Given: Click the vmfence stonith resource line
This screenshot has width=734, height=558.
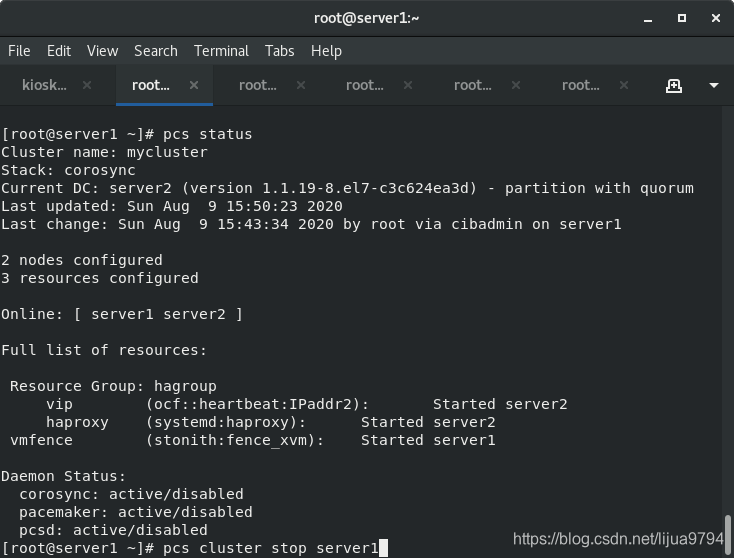Looking at the screenshot, I should pyautogui.click(x=253, y=440).
